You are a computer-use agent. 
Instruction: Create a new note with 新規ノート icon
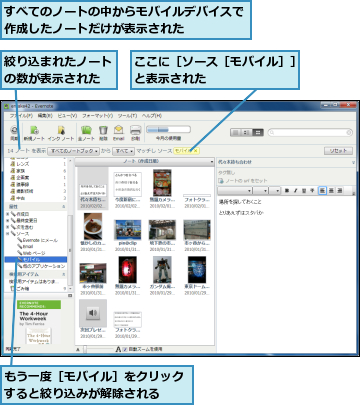(x=34, y=133)
